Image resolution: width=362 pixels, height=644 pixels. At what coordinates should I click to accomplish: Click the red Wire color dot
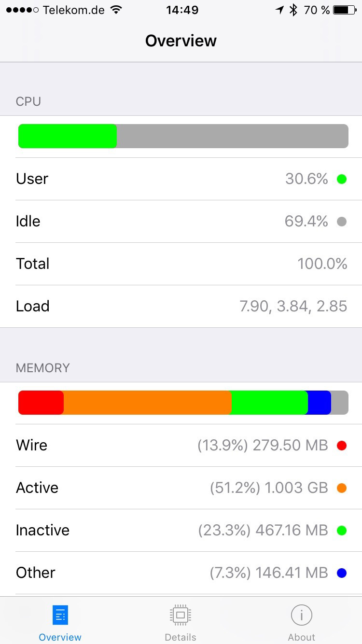point(342,446)
